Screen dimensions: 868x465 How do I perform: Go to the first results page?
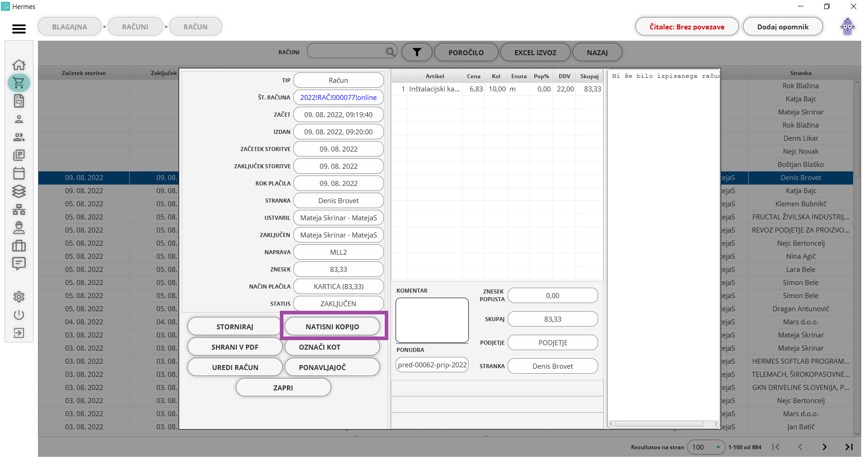point(776,447)
